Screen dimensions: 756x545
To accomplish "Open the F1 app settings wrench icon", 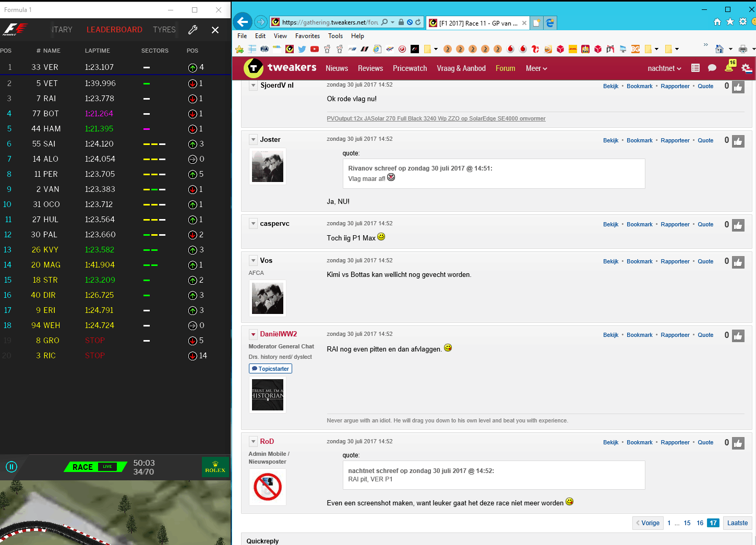I will click(193, 30).
